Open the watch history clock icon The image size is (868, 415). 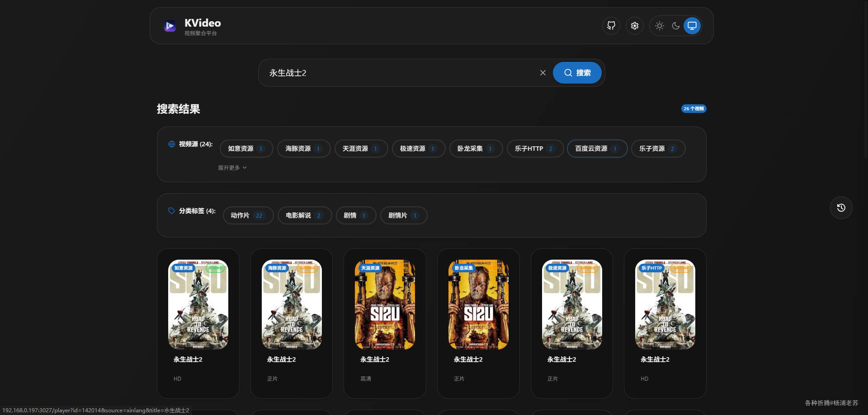pyautogui.click(x=841, y=208)
